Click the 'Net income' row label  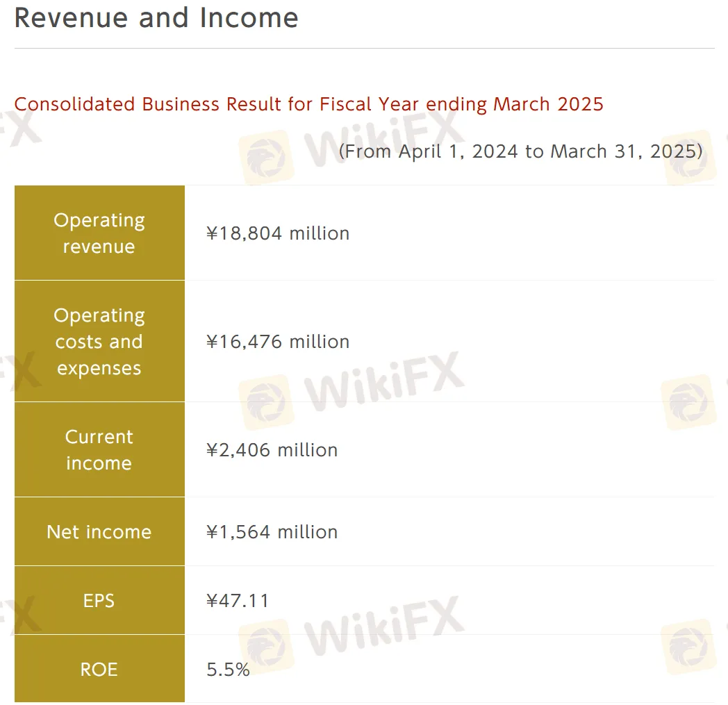coord(99,532)
